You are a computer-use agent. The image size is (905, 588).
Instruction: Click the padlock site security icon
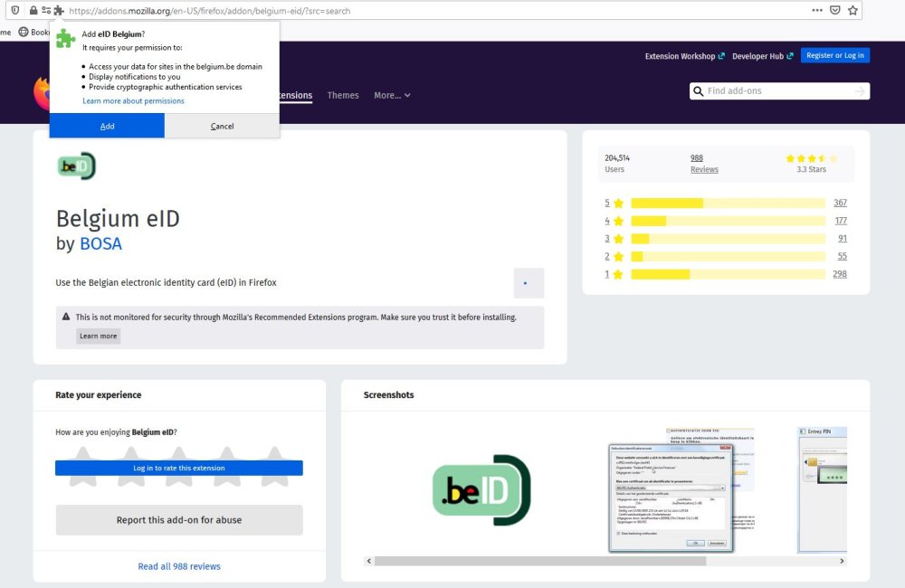tap(33, 10)
